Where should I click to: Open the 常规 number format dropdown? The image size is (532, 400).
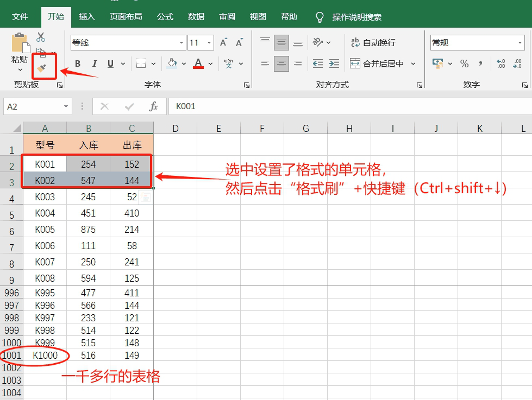(x=520, y=42)
